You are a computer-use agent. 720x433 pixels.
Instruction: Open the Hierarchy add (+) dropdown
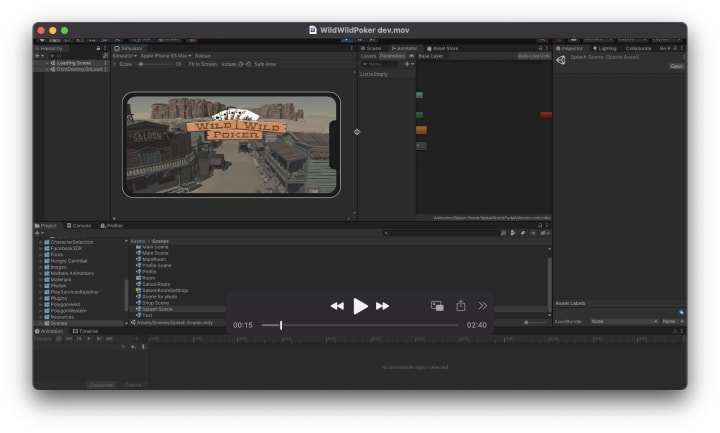coord(39,56)
